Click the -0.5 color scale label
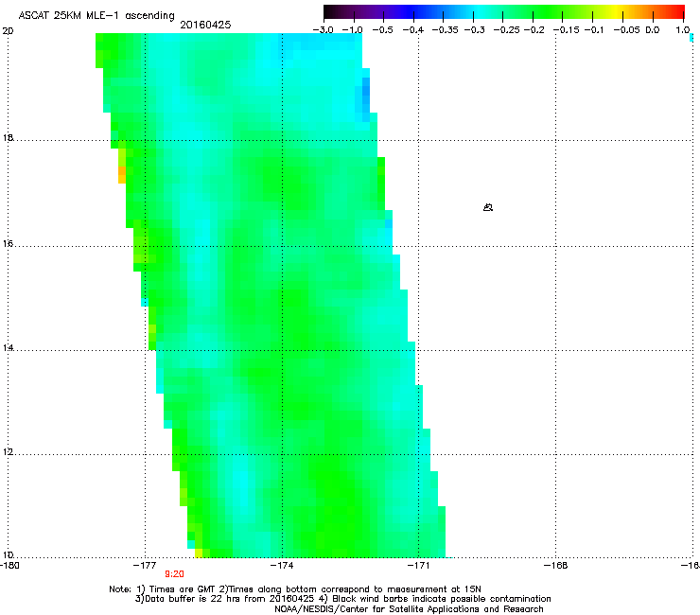Viewport: 700px width, 615px height. click(382, 30)
